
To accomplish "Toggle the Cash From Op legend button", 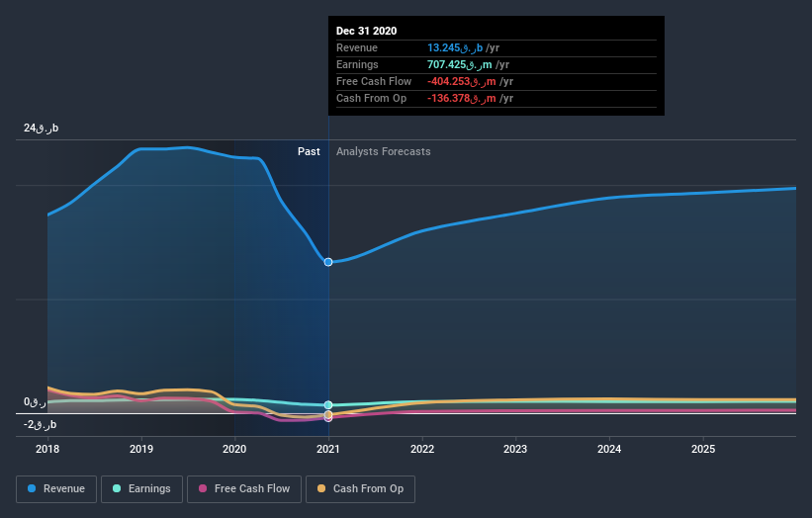I will (x=360, y=489).
